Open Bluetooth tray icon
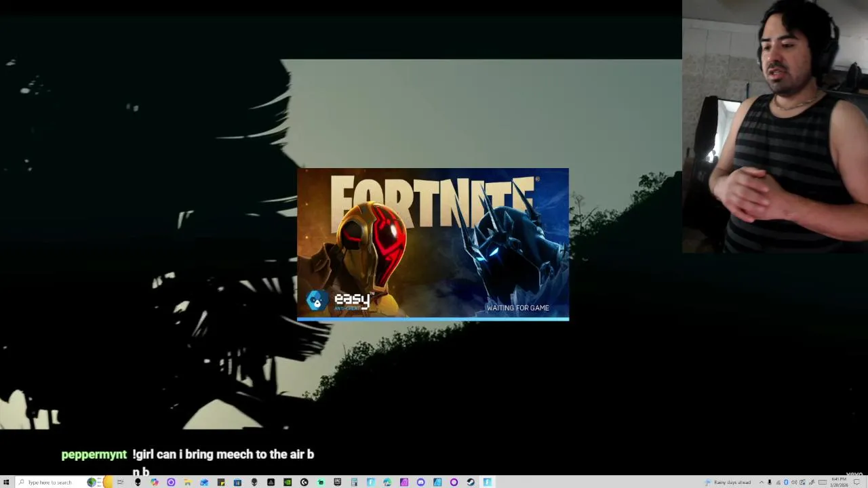The width and height of the screenshot is (868, 488). coord(786,483)
